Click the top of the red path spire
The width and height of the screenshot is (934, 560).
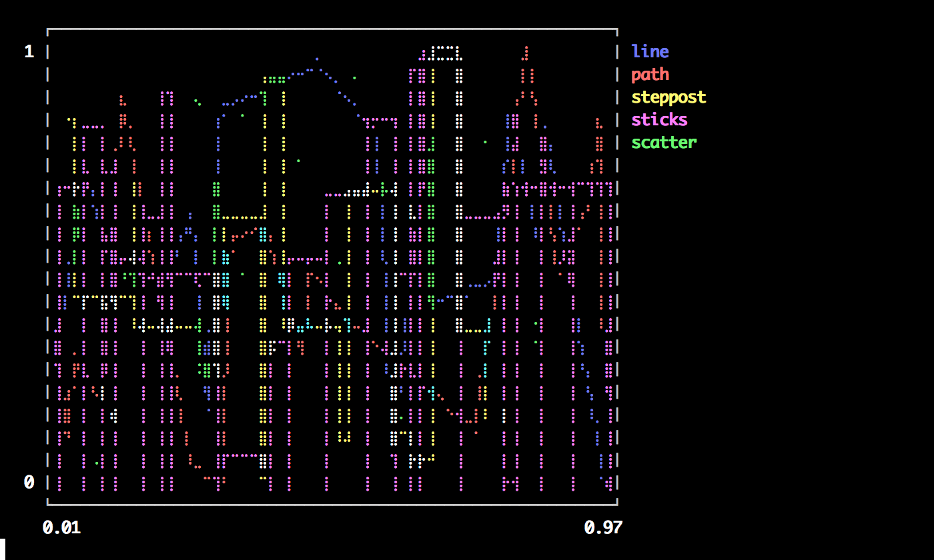[526, 49]
